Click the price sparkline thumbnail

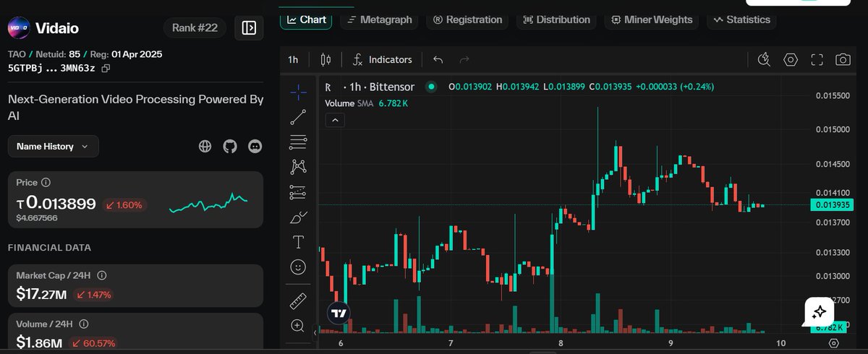208,203
